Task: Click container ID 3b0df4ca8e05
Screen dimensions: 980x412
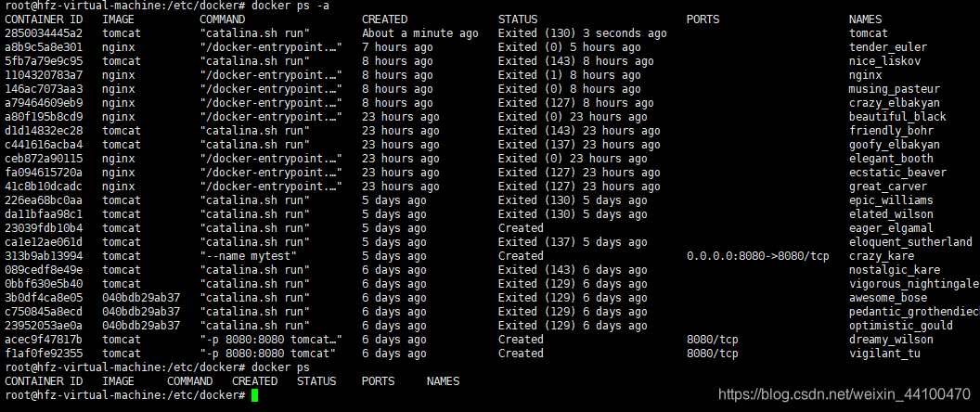Action: coord(44,298)
